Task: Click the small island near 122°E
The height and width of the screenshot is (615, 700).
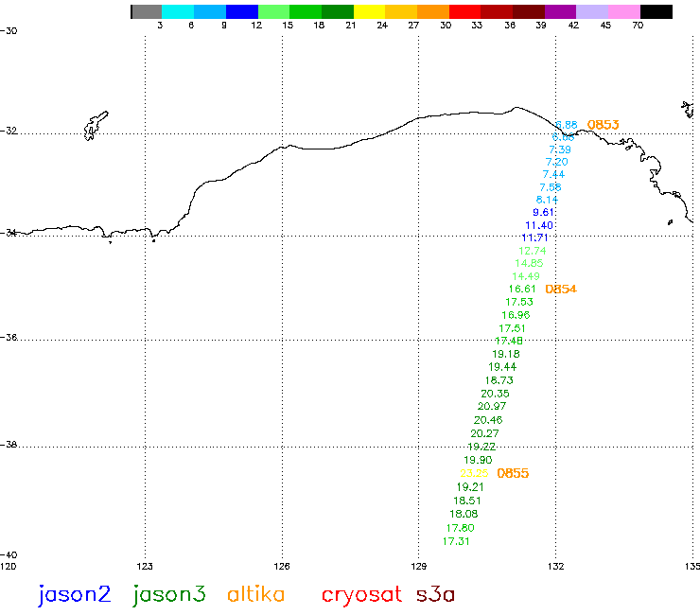Action: [x=96, y=125]
